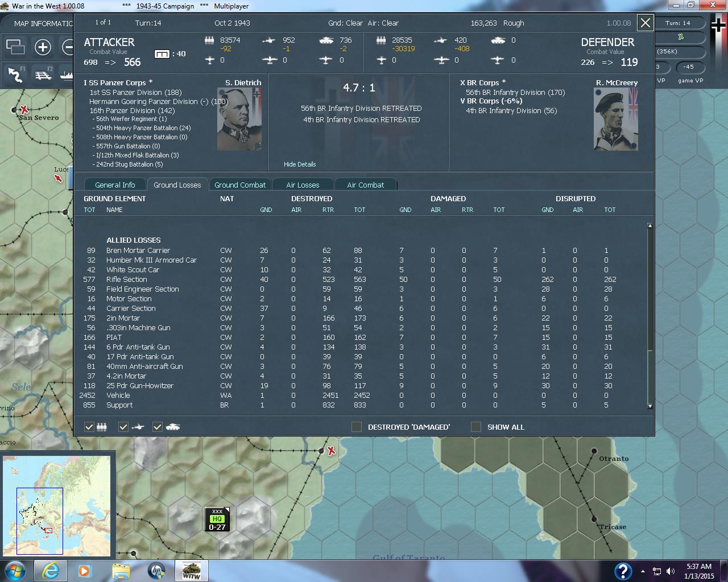728x582 pixels.
Task: Click the green cross icon under Turn 14
Action: point(681,37)
